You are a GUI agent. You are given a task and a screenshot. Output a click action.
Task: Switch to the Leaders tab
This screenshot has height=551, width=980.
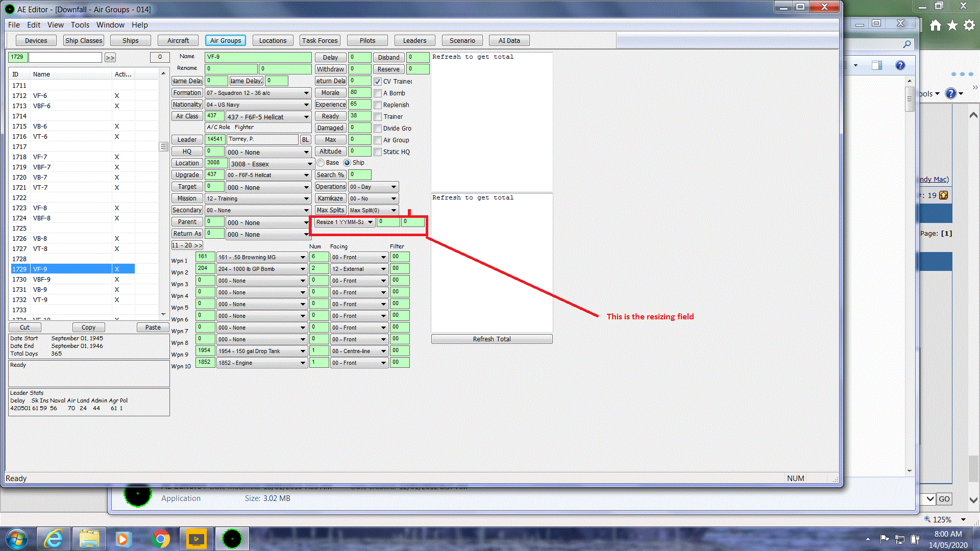point(414,40)
